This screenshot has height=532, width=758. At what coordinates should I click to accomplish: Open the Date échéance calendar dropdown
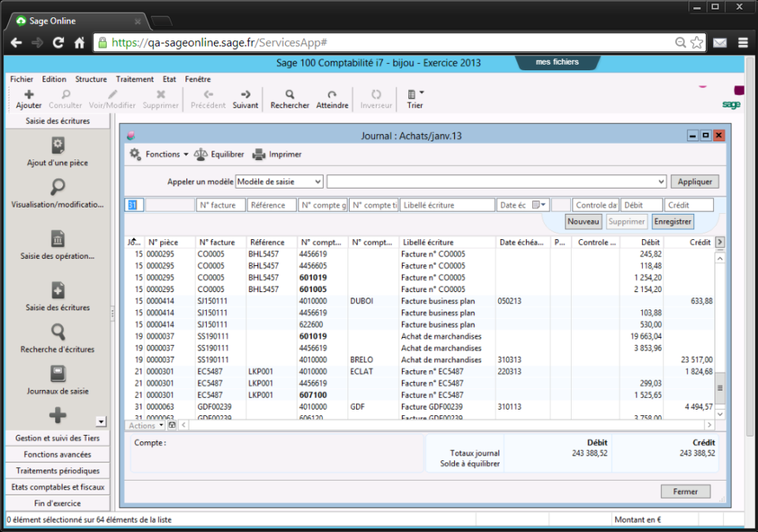point(539,205)
